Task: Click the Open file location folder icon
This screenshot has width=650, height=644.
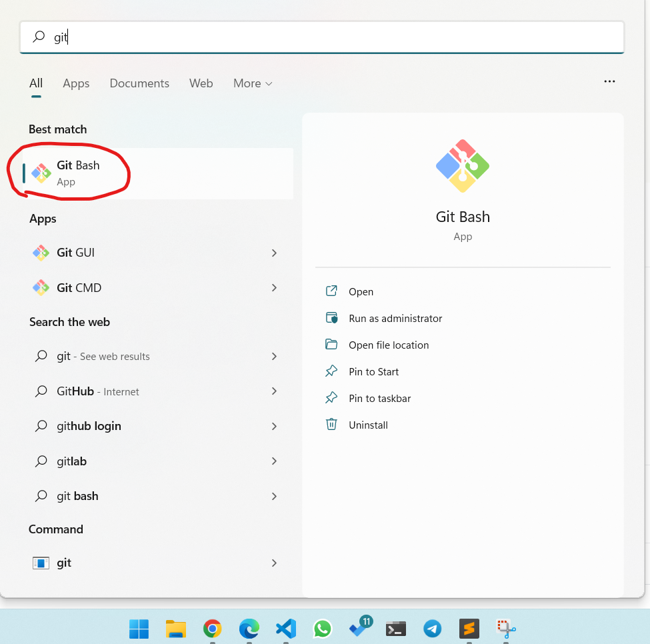Action: point(331,345)
